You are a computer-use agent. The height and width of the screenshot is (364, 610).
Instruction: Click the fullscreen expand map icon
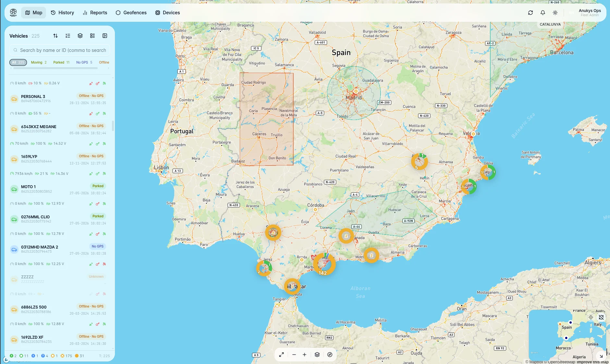click(282, 355)
